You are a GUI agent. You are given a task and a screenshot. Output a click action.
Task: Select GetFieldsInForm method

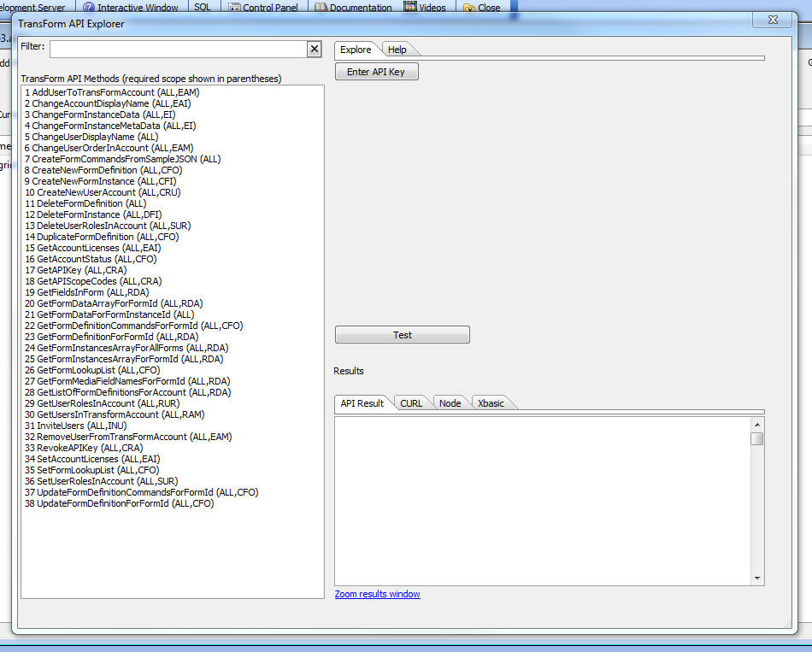pyautogui.click(x=87, y=292)
